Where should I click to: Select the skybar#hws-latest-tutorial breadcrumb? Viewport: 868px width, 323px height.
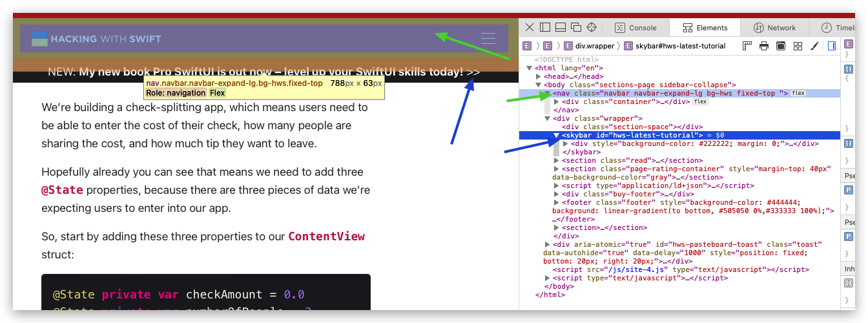pos(674,46)
